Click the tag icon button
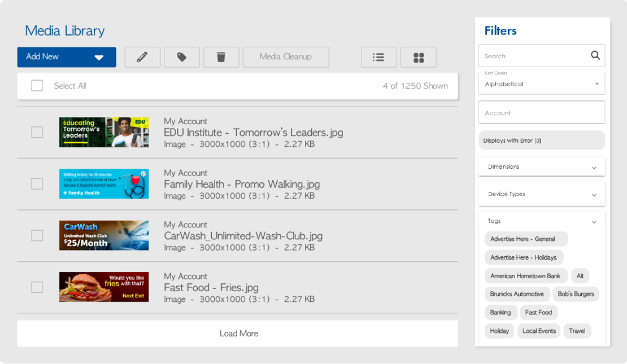The image size is (627, 364). 182,57
